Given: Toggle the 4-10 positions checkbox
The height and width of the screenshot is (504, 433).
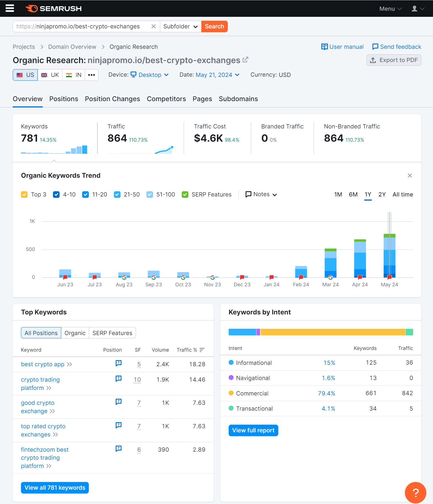Looking at the screenshot, I should [x=56, y=195].
